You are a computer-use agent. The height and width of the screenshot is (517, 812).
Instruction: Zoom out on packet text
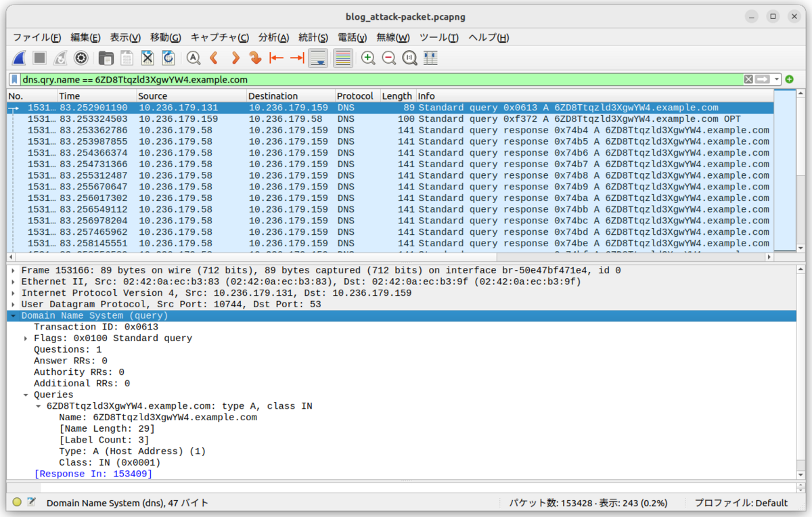389,58
